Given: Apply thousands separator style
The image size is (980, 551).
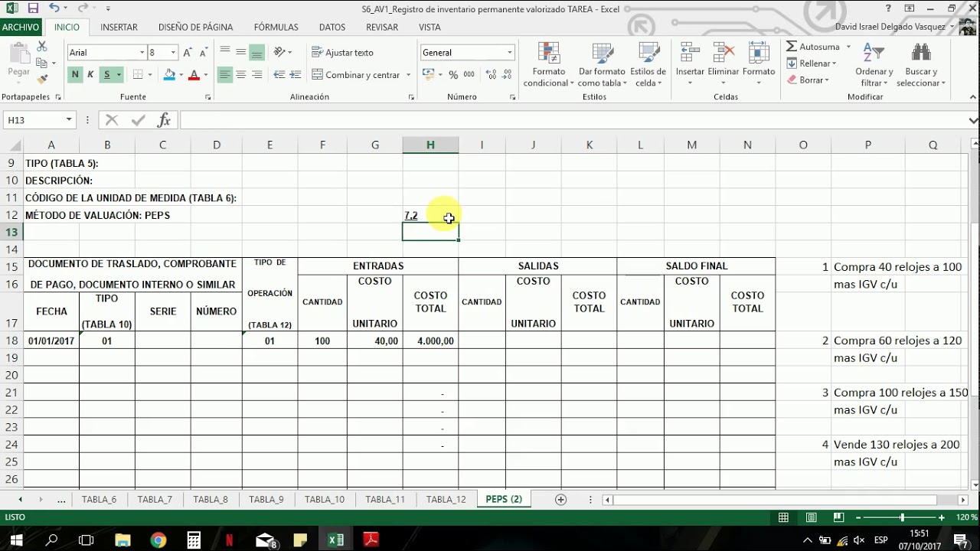Looking at the screenshot, I should (469, 74).
